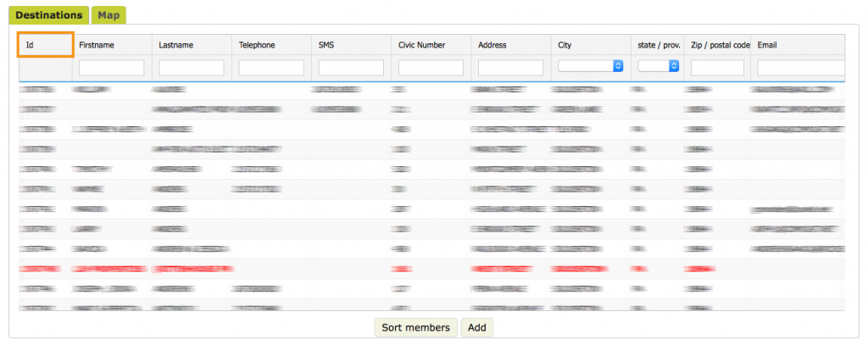Sort by Lastname column header
868x345 pixels.
[192, 45]
